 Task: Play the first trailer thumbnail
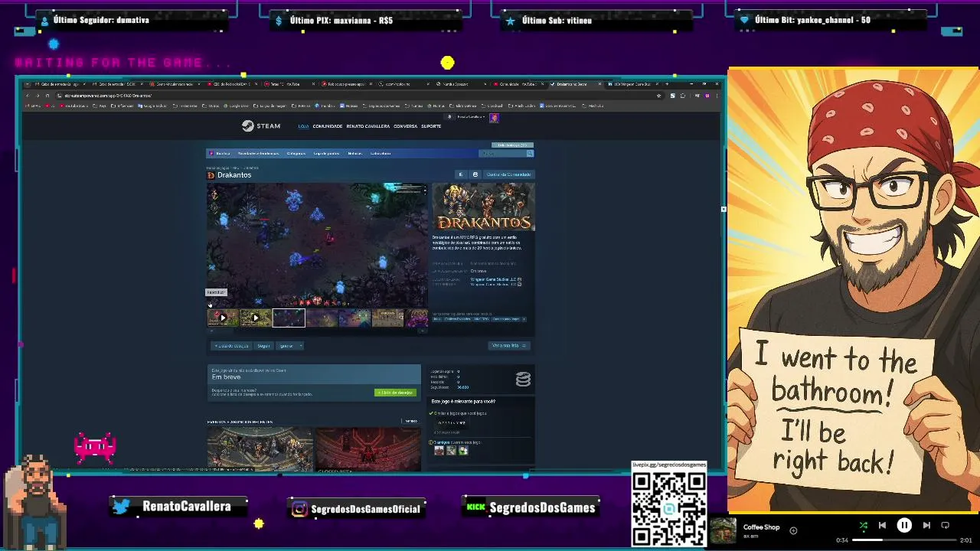(x=223, y=318)
